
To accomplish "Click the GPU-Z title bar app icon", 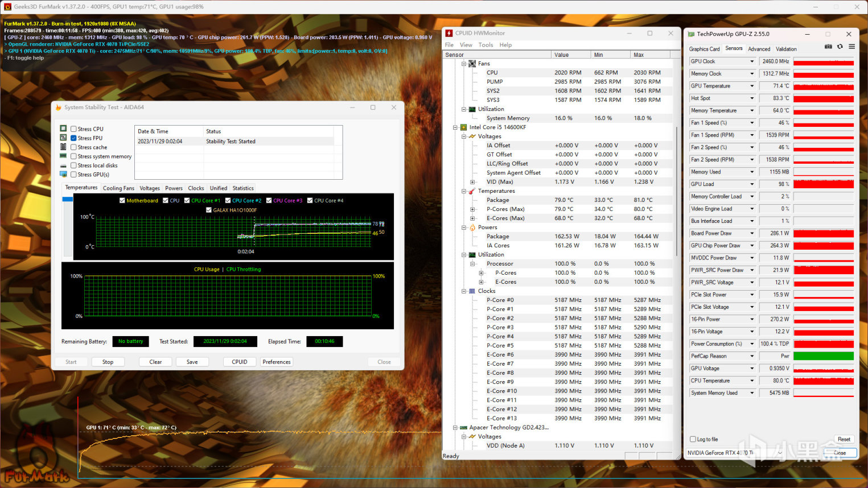I will tap(692, 34).
